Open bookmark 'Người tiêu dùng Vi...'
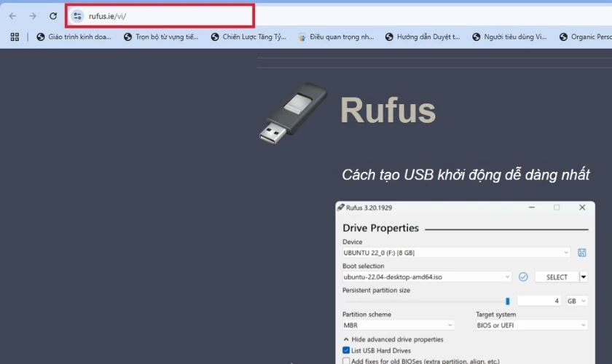The image size is (612, 364). [510, 37]
